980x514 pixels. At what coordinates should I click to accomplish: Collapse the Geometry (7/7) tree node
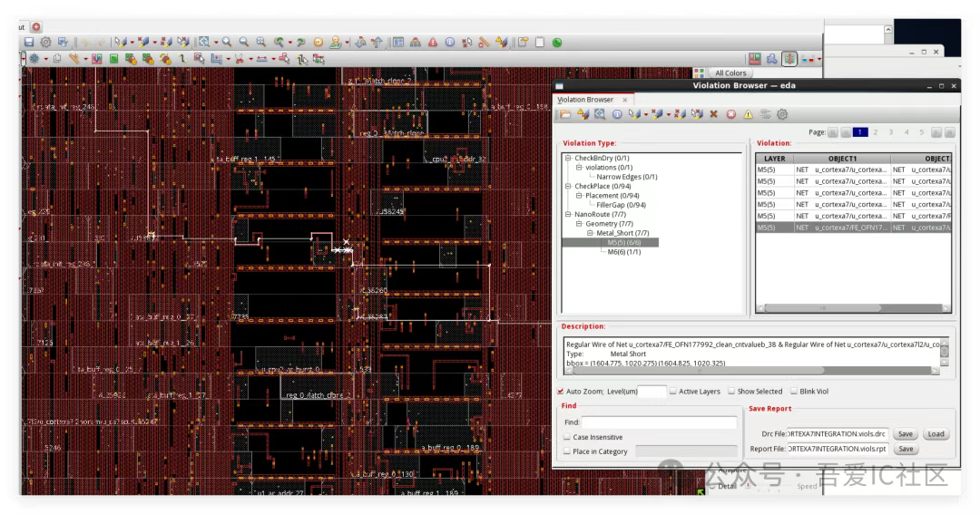point(579,224)
